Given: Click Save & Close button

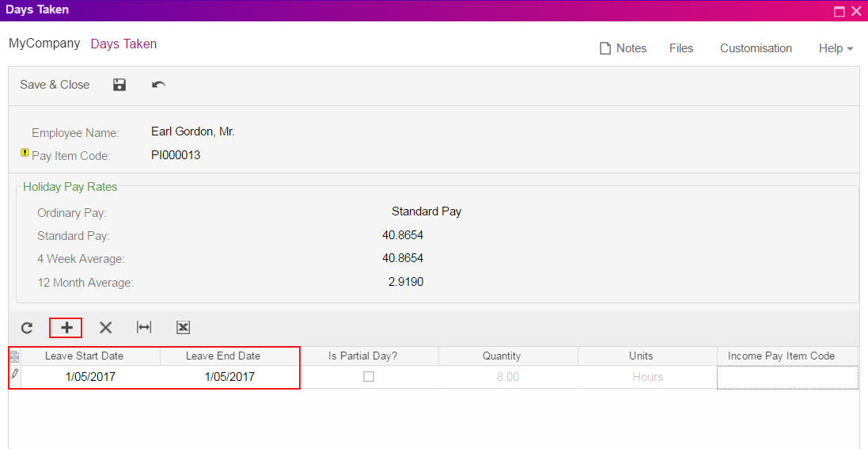Looking at the screenshot, I should 55,84.
